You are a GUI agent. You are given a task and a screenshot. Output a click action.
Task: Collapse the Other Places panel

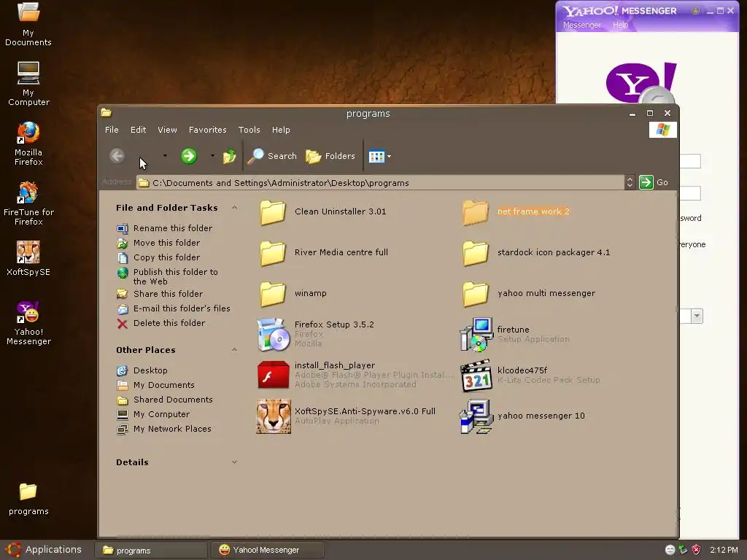tap(234, 349)
